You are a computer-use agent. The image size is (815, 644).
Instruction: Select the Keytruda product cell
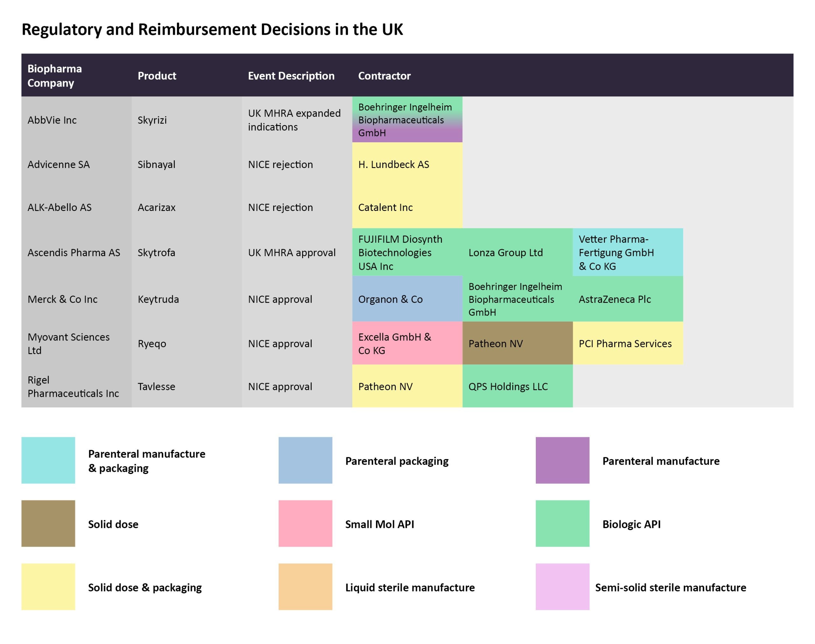point(158,299)
